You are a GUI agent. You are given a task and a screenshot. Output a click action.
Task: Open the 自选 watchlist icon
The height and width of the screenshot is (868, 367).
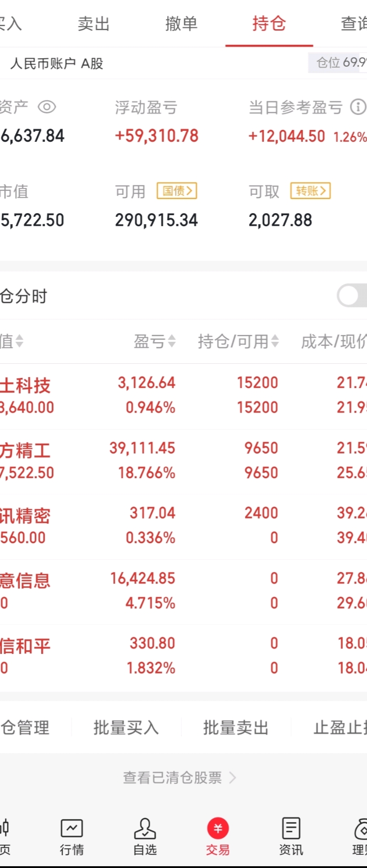[145, 828]
